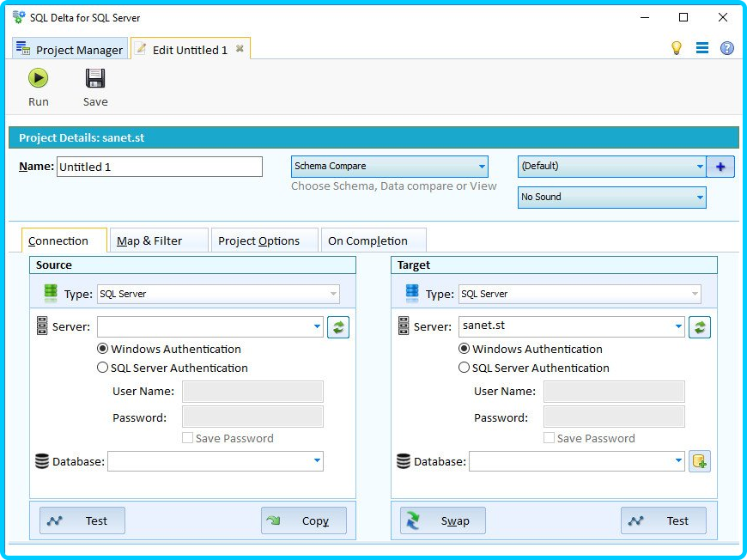
Task: Click 'Choose Schema, Data compare or View' hint
Action: click(394, 186)
